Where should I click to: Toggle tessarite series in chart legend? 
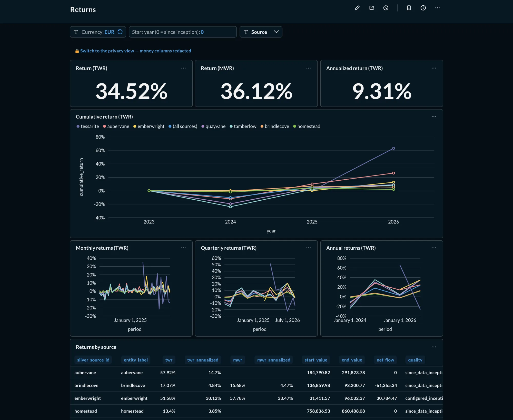tap(88, 126)
